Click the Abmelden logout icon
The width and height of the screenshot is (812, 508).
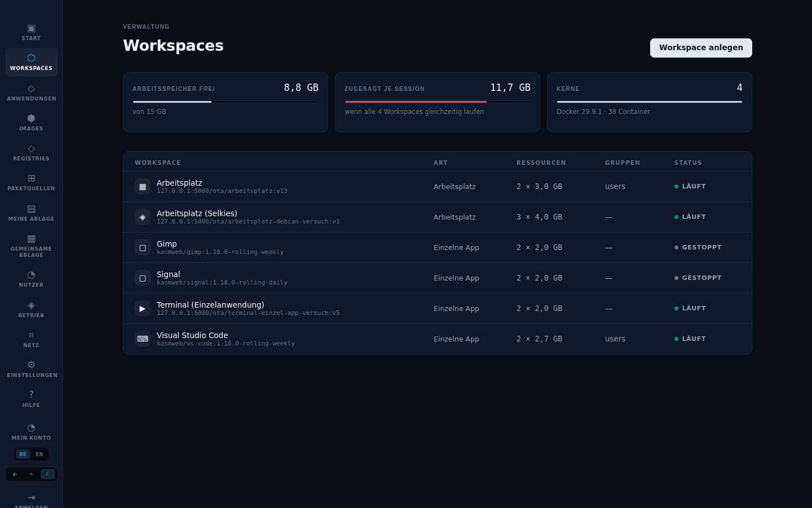coord(31,498)
